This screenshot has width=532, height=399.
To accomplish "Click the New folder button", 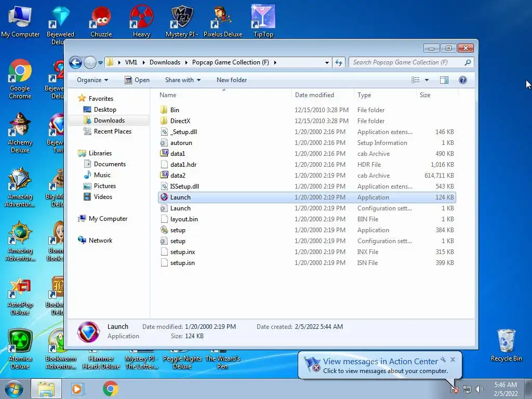I will click(x=232, y=80).
